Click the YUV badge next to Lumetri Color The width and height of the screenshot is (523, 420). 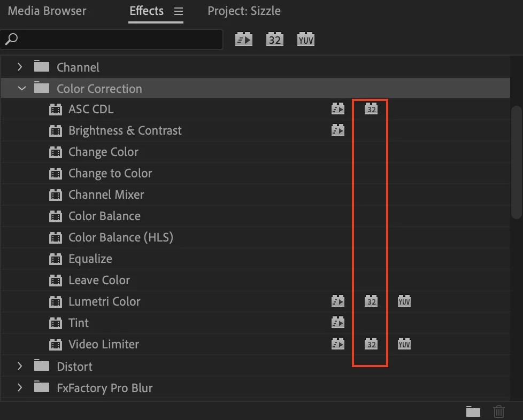[404, 301]
